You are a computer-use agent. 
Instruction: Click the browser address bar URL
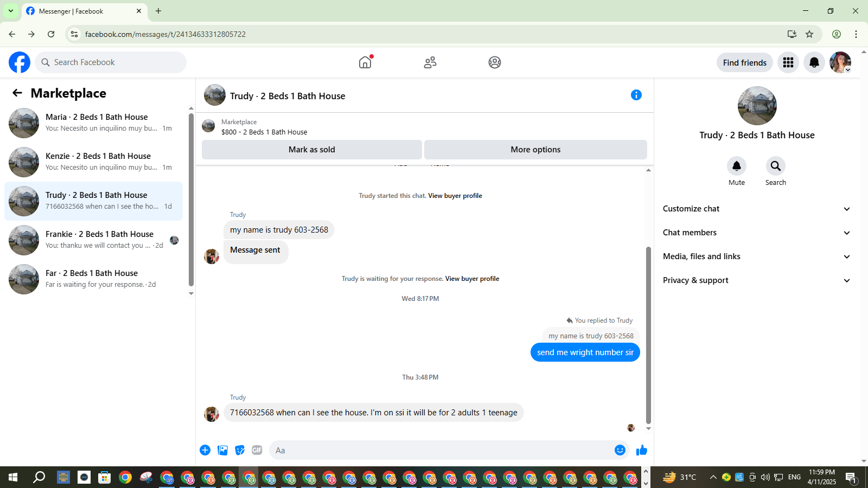(x=165, y=34)
